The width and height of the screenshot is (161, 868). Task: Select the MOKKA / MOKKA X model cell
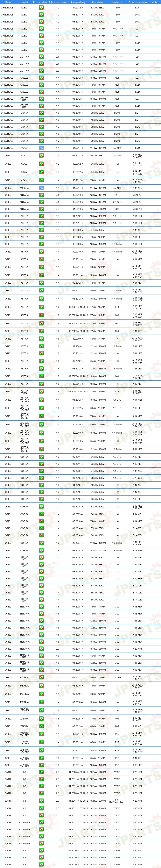click(x=24, y=710)
